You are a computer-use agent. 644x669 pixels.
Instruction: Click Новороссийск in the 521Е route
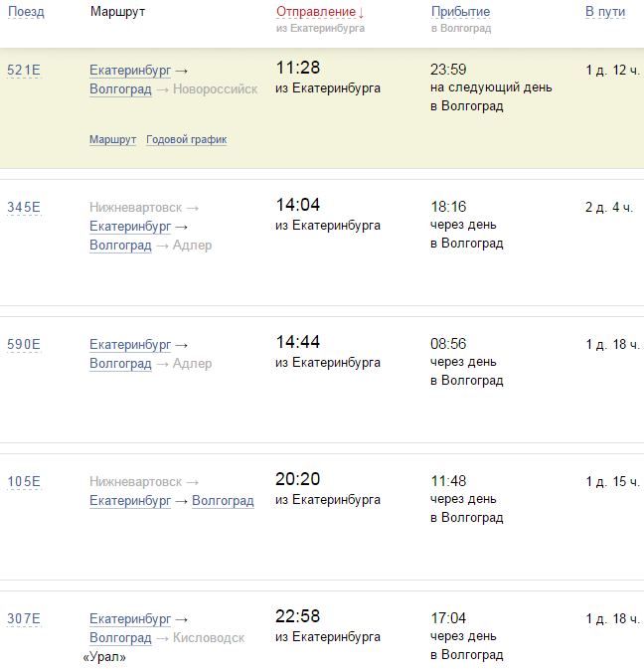215,89
